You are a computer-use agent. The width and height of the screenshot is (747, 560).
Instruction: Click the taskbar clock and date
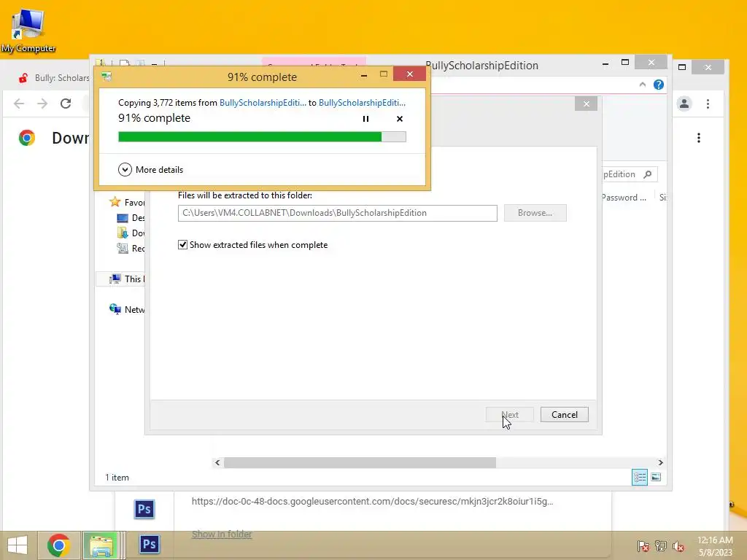(715, 545)
